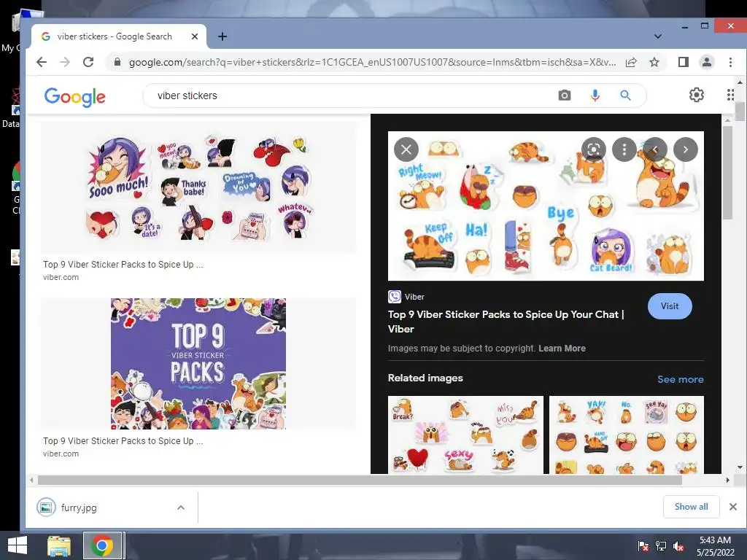Reload the current page
The image size is (747, 560).
(88, 62)
